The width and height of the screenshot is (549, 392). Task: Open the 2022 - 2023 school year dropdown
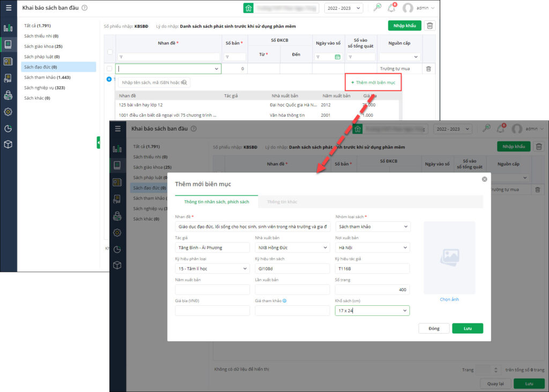(344, 8)
